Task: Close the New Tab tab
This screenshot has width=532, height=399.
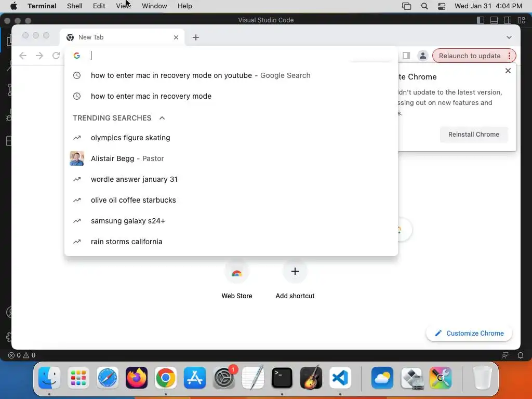Action: click(176, 37)
